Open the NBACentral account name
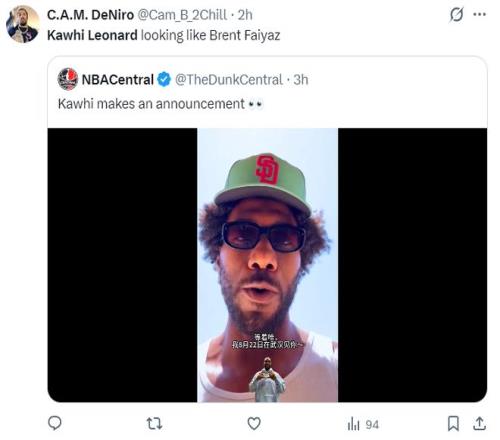This screenshot has height=440, width=500. (x=117, y=80)
